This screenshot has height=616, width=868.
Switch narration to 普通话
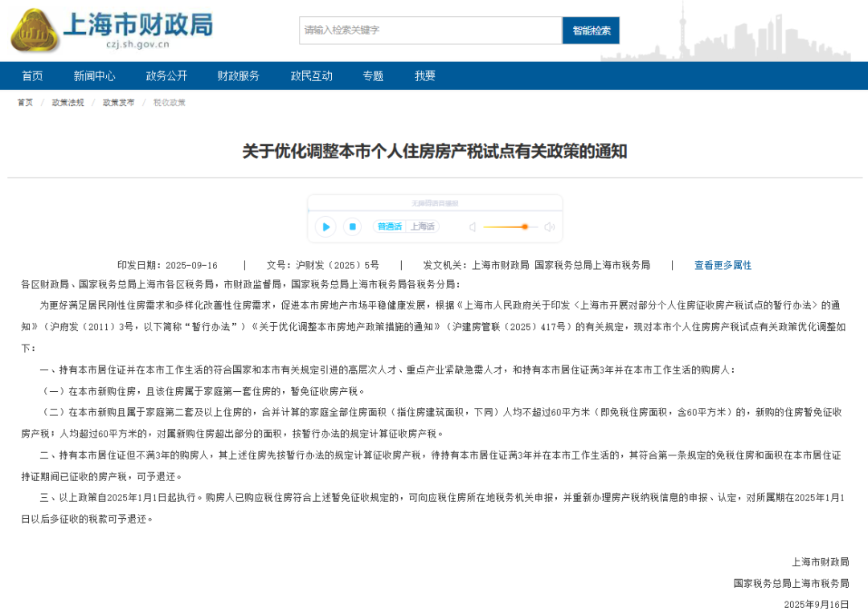pos(390,226)
